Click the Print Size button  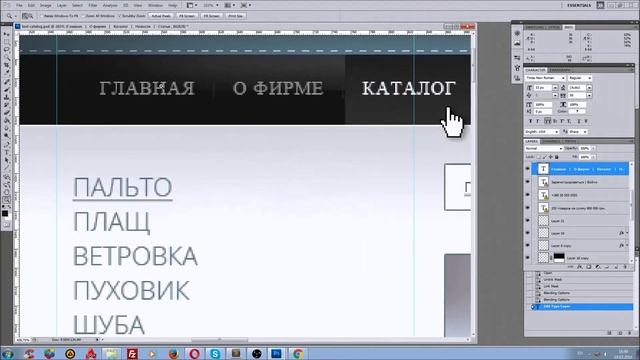[236, 16]
